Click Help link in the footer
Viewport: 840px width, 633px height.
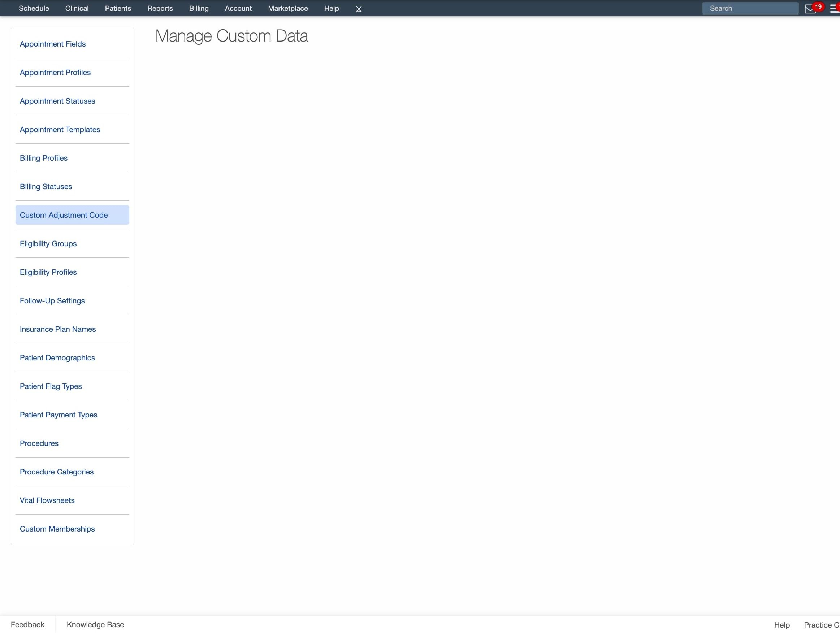781,625
